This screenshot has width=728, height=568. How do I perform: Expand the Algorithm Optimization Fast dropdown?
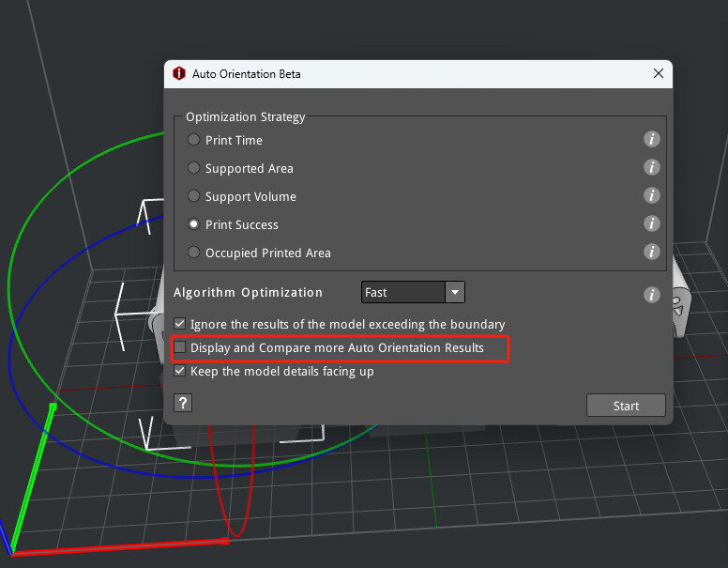tap(455, 292)
